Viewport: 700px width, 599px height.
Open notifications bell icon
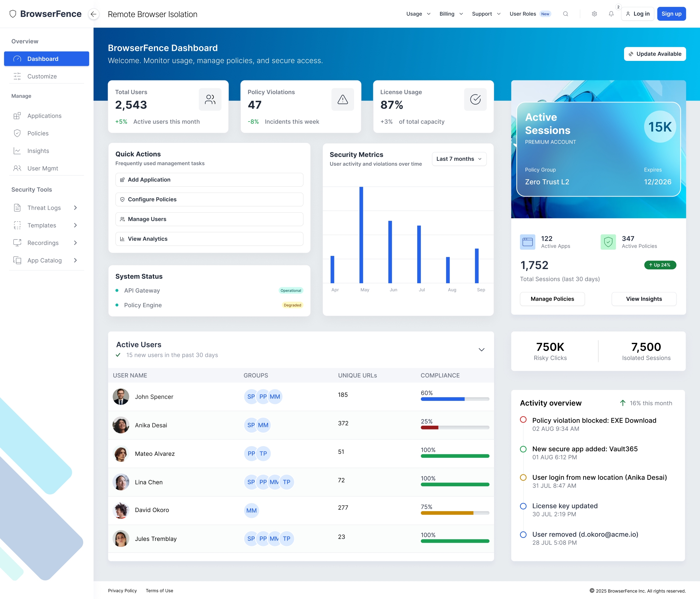point(611,14)
